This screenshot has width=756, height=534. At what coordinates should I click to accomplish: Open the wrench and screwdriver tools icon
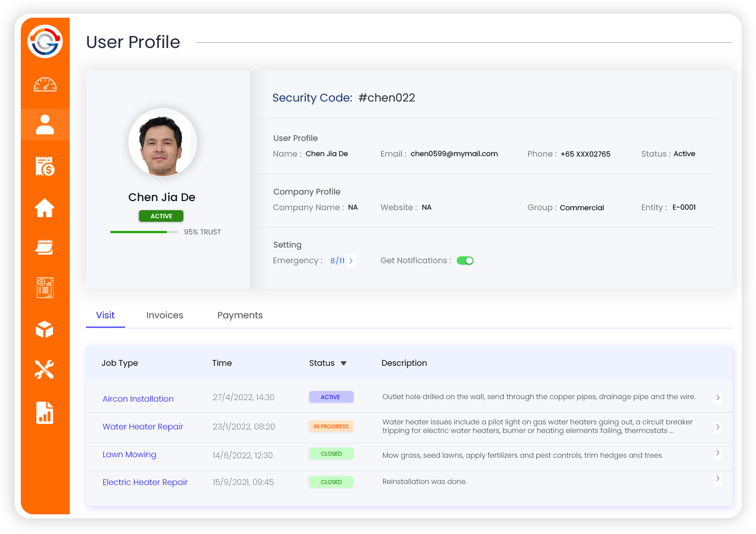coord(44,369)
